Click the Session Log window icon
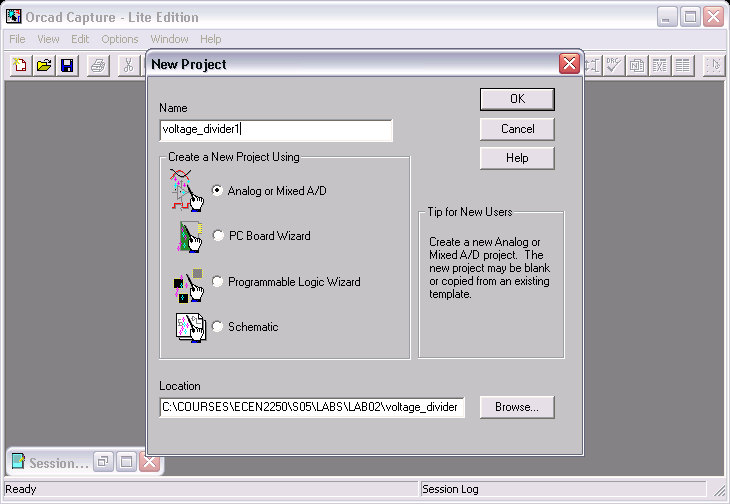Viewport: 730px width, 504px height. pos(18,462)
